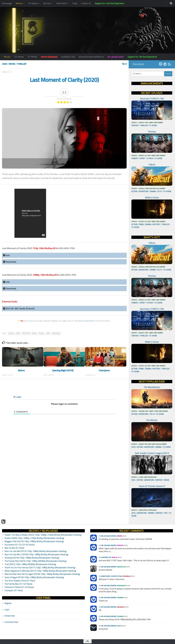Open the THRILLER breadcrumb category
The image size is (175, 644).
(x=22, y=64)
